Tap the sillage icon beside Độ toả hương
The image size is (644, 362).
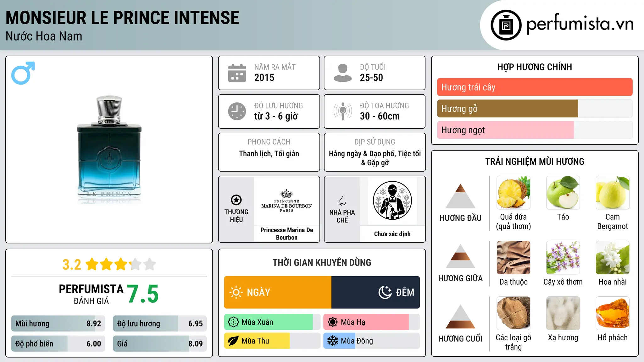coord(343,111)
